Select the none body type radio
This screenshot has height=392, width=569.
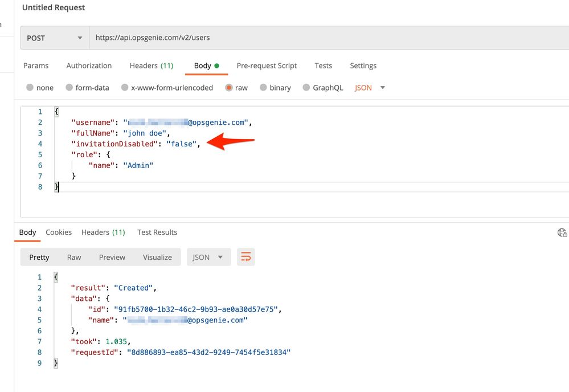click(x=30, y=88)
